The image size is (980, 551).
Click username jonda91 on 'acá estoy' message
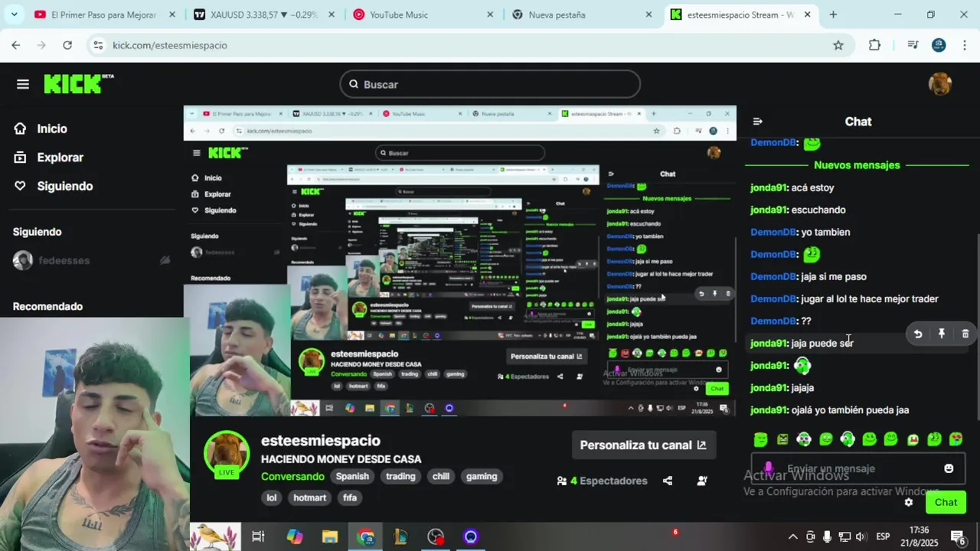(769, 187)
